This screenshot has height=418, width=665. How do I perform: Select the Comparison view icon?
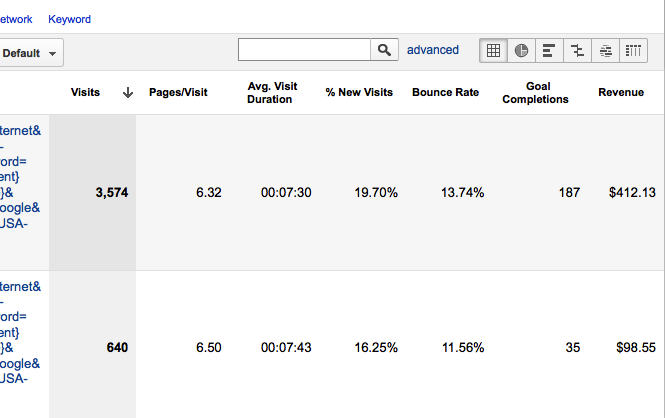(577, 50)
